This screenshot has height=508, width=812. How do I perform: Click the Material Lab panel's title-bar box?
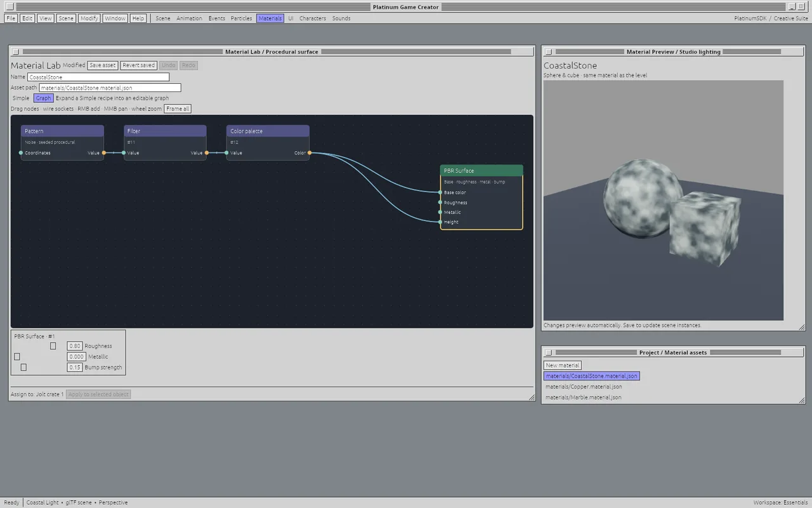pyautogui.click(x=16, y=52)
